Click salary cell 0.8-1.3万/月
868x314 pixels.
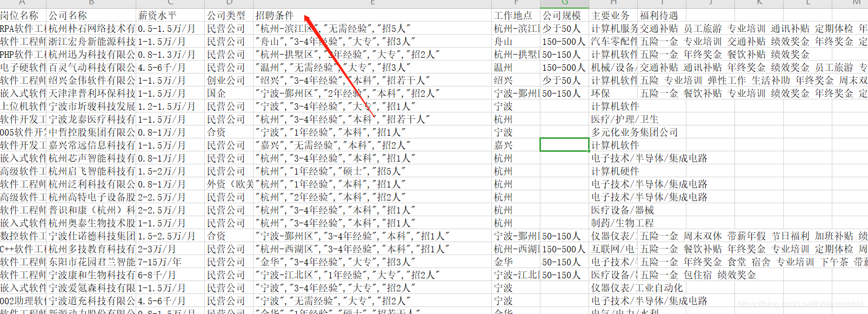click(x=171, y=55)
